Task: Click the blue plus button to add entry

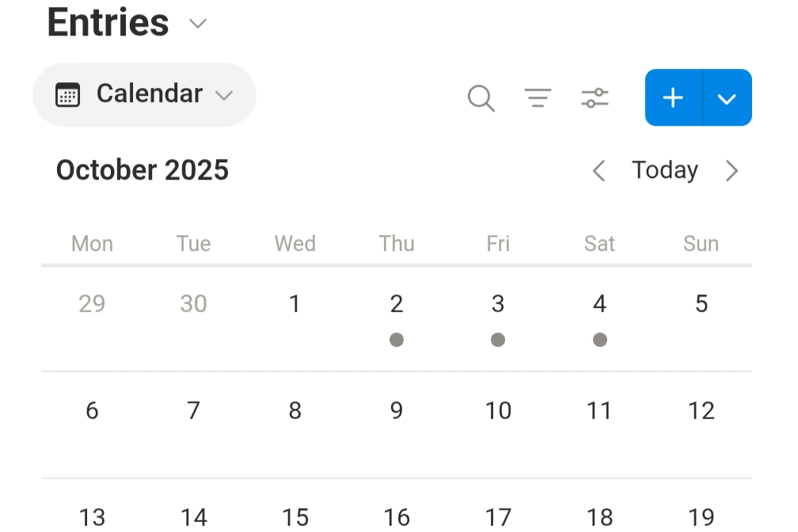Action: click(672, 97)
